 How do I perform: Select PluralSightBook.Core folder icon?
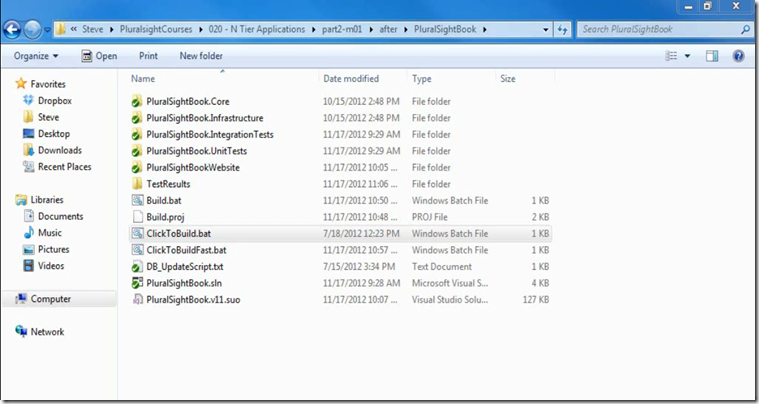tap(137, 102)
